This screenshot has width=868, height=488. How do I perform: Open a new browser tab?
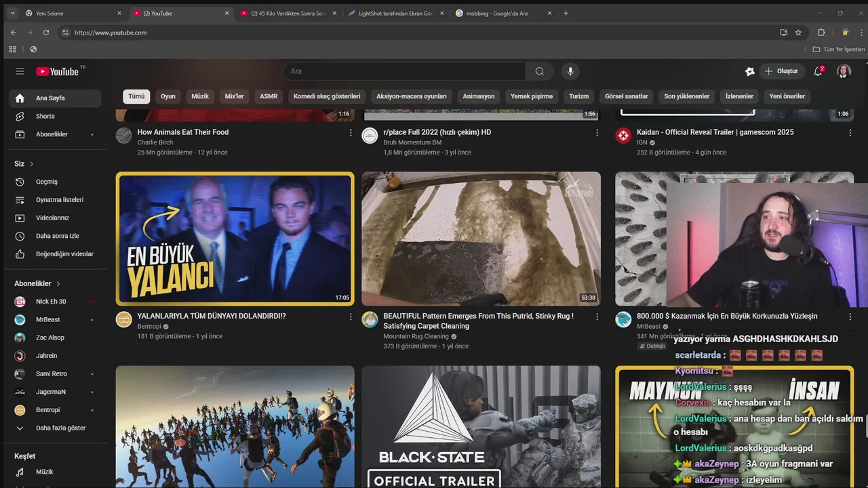coord(566,13)
